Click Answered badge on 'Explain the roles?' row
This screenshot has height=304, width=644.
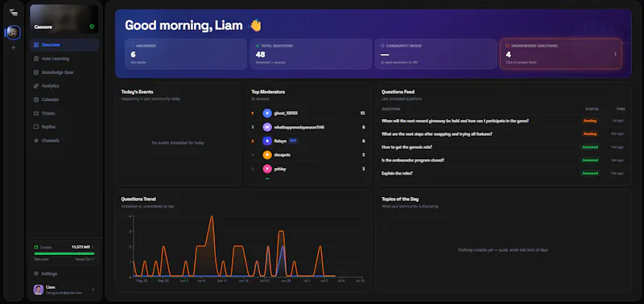590,173
